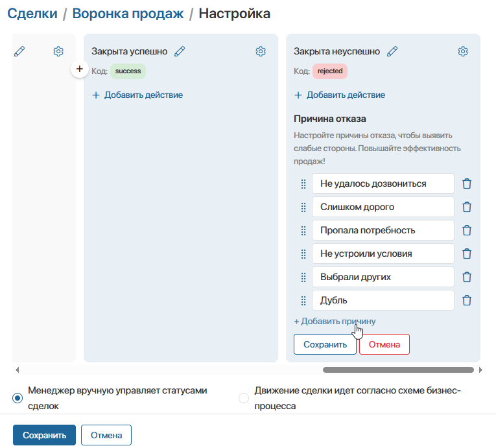Grab drag handle of 'Не удалось дозвониться'
The width and height of the screenshot is (496, 448).
pos(303,184)
